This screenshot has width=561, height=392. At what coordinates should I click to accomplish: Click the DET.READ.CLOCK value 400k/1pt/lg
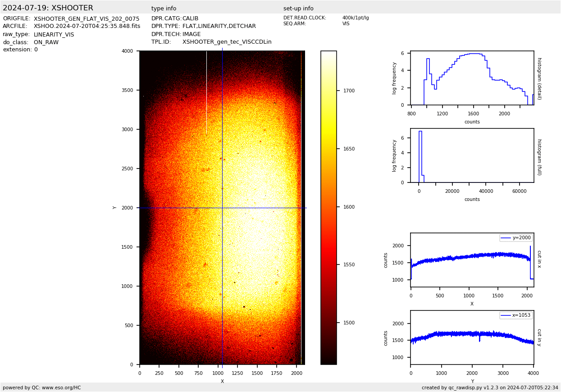coord(355,18)
